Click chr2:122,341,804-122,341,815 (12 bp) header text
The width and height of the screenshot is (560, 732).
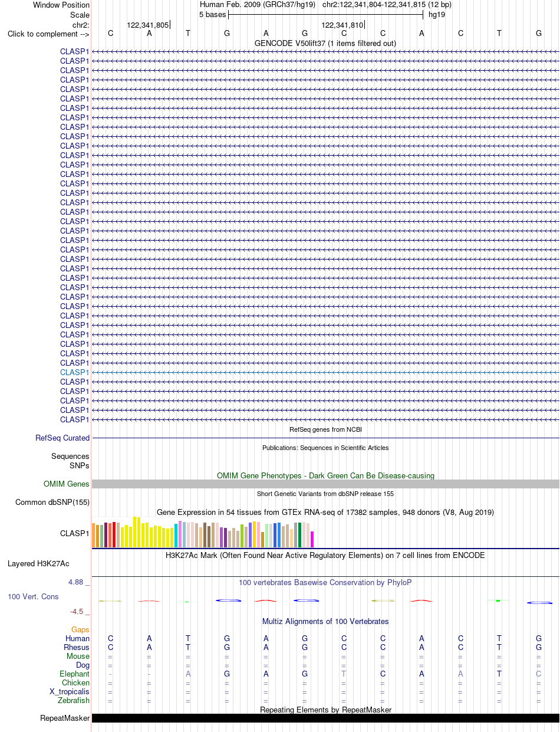pyautogui.click(x=387, y=5)
